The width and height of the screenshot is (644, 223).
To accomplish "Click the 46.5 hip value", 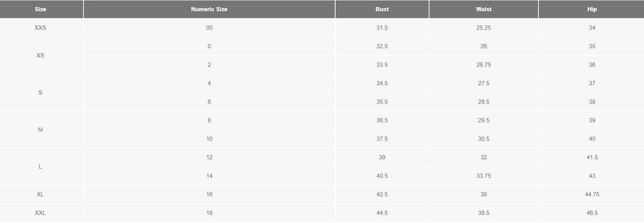I will (592, 213).
